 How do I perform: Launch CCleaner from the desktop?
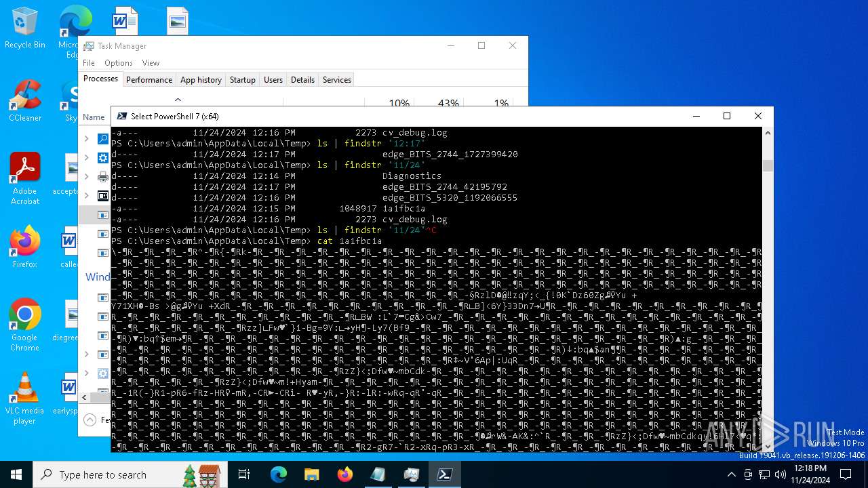tap(24, 100)
